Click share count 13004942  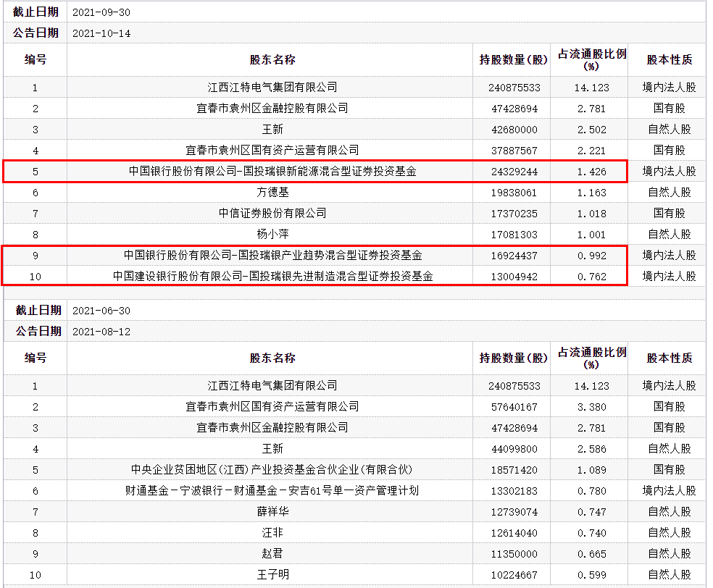tap(514, 277)
